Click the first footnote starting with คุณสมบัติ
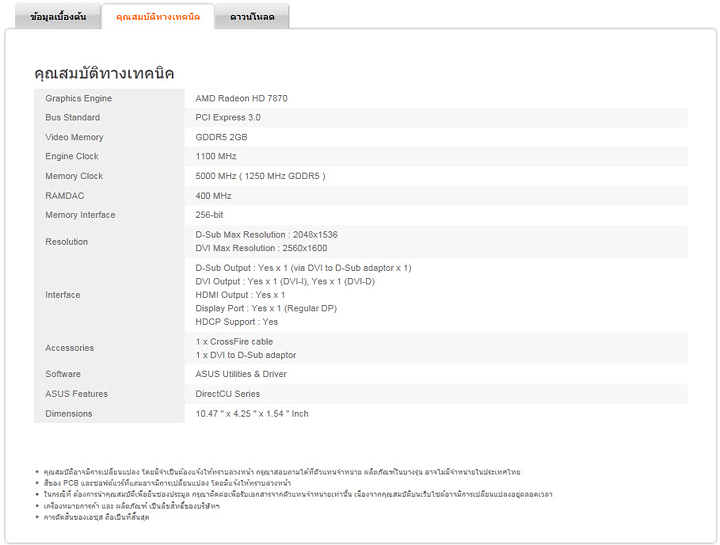This screenshot has width=720, height=545. coord(282,472)
